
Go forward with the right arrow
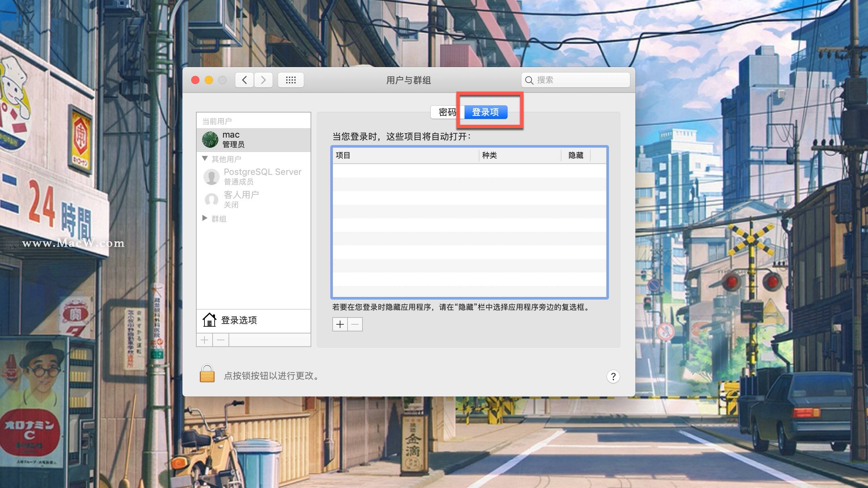pyautogui.click(x=263, y=80)
